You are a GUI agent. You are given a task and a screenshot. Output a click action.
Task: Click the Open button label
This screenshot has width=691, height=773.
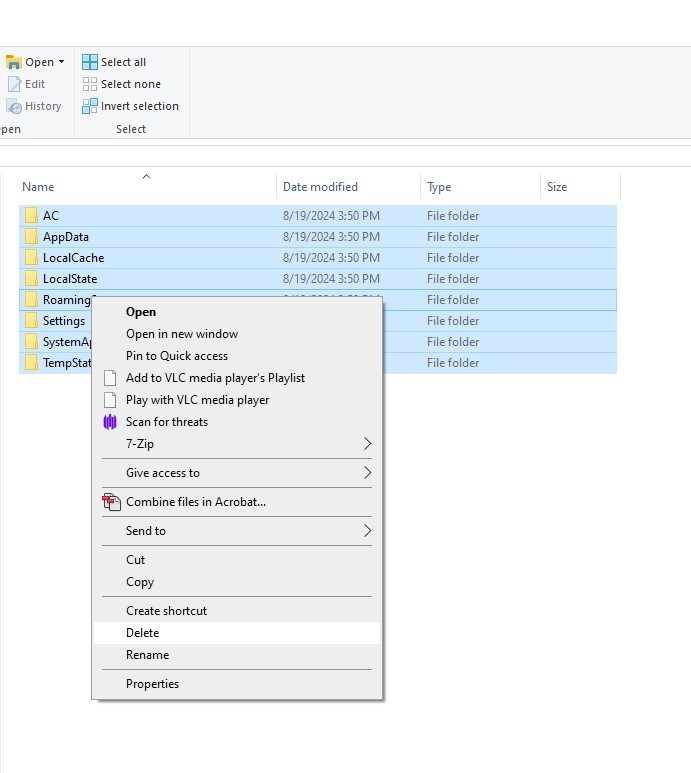(39, 62)
